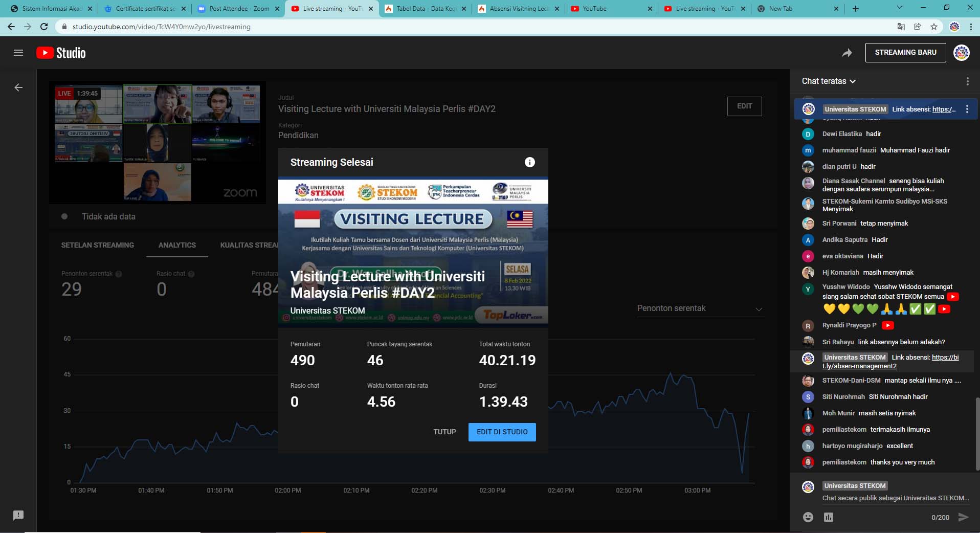Click Dewi Elastika's chat avatar
This screenshot has width=980, height=533.
(808, 134)
